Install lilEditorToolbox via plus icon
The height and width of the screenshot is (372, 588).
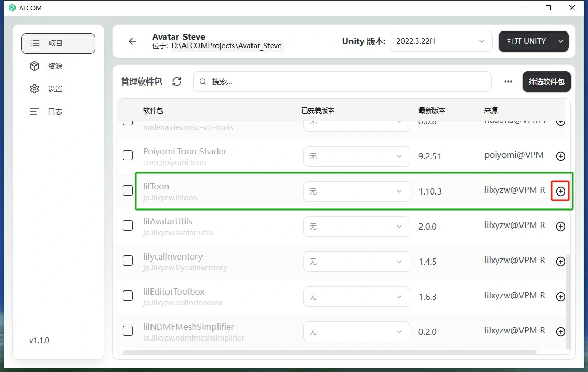coord(560,297)
